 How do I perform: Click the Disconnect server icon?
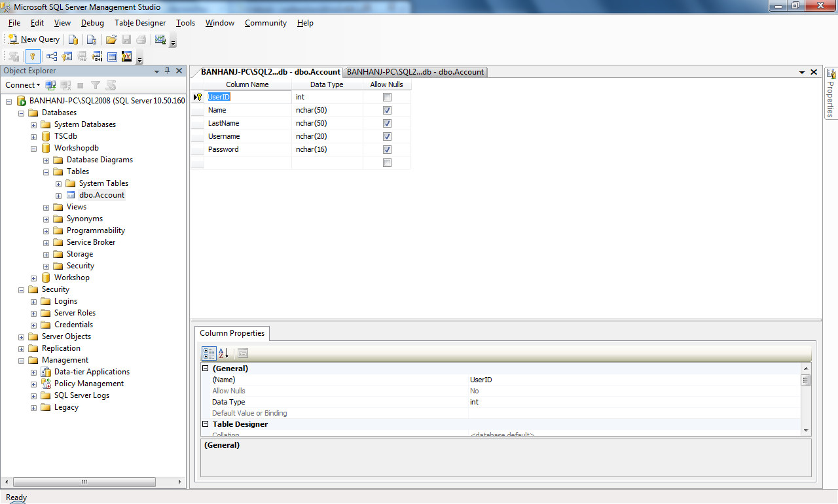pyautogui.click(x=65, y=85)
